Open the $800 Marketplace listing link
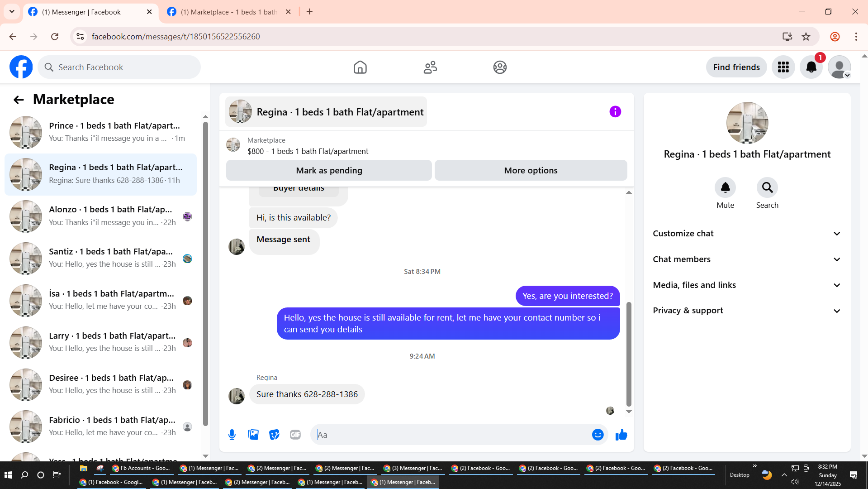The height and width of the screenshot is (489, 868). tap(308, 151)
